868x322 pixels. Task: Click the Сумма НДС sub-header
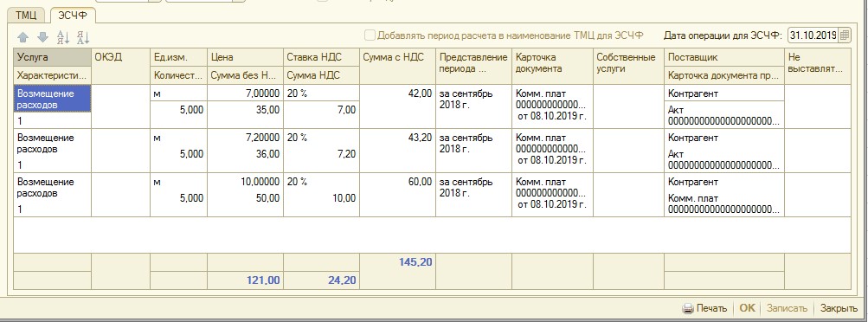pyautogui.click(x=321, y=75)
